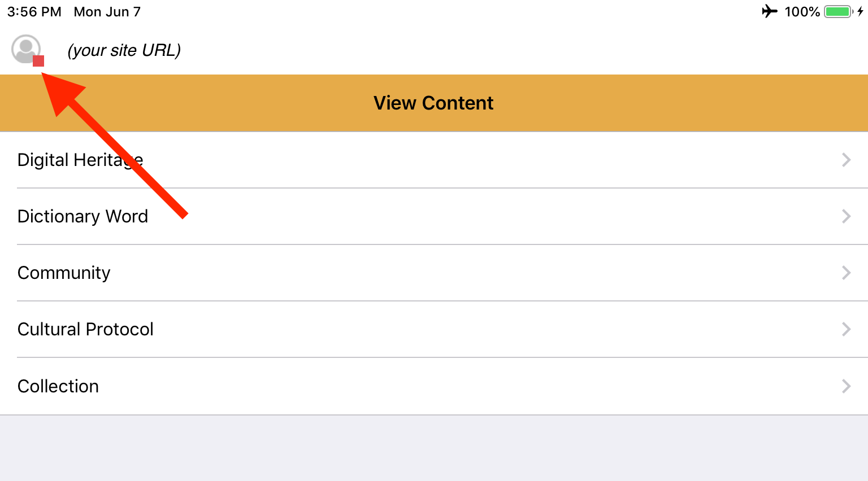Expand Dictionary Word using its chevron
This screenshot has height=481, width=868.
(x=846, y=216)
